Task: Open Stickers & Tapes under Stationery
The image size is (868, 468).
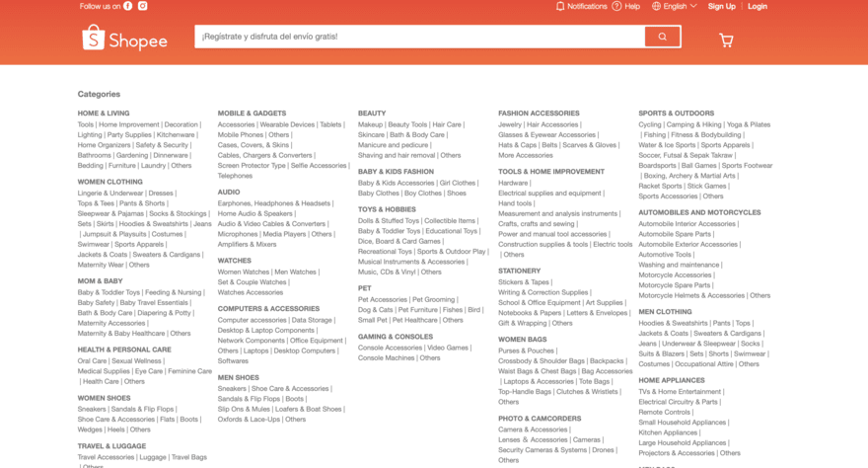Action: pyautogui.click(x=524, y=281)
